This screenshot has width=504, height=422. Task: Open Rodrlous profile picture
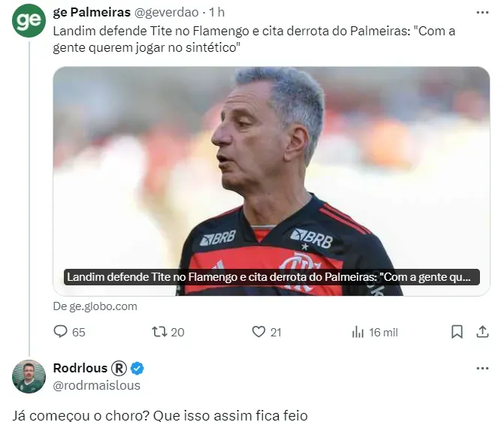click(29, 376)
